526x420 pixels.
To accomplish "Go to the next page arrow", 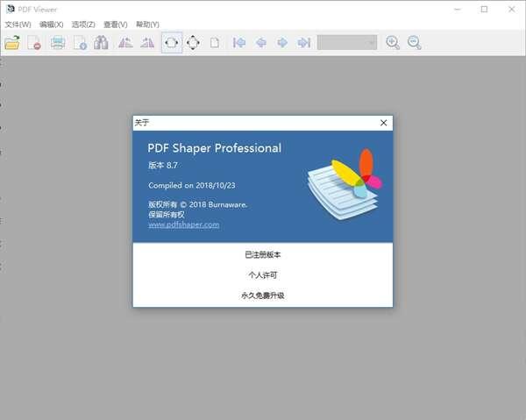I will (x=282, y=42).
